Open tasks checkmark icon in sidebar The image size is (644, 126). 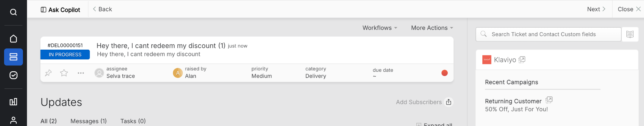point(13,75)
